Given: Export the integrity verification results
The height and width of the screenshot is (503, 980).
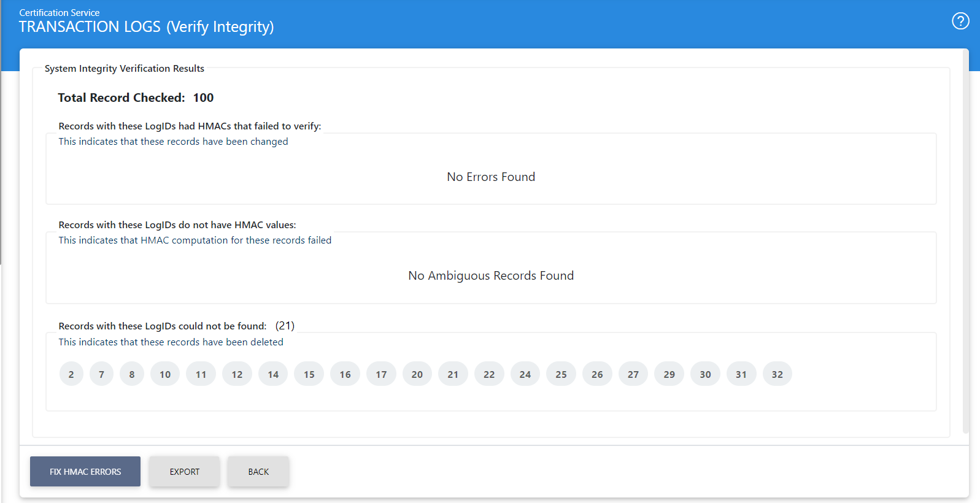Looking at the screenshot, I should point(185,472).
